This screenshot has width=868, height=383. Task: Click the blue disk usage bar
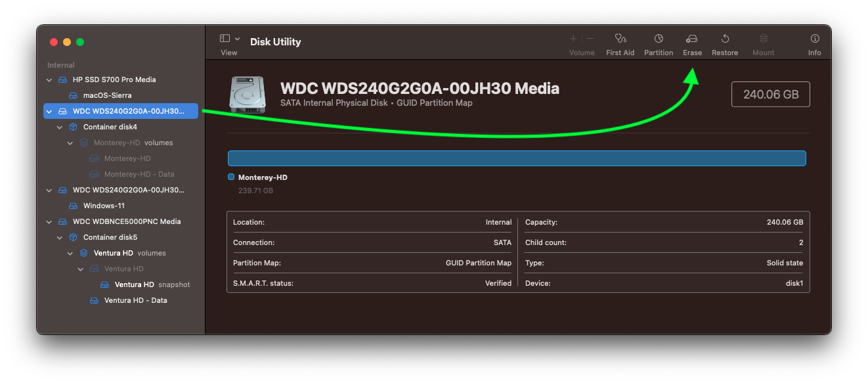coord(517,158)
